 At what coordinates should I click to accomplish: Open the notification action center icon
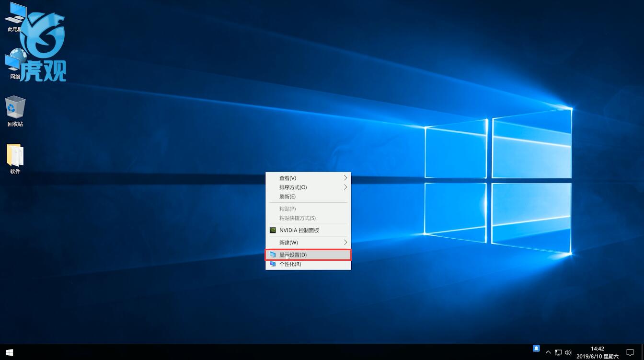tap(630, 353)
